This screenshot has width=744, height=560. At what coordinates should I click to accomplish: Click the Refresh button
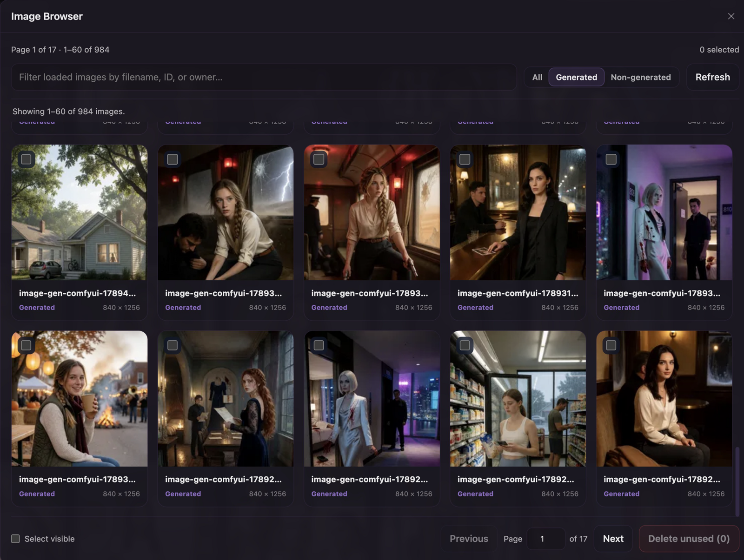point(712,77)
